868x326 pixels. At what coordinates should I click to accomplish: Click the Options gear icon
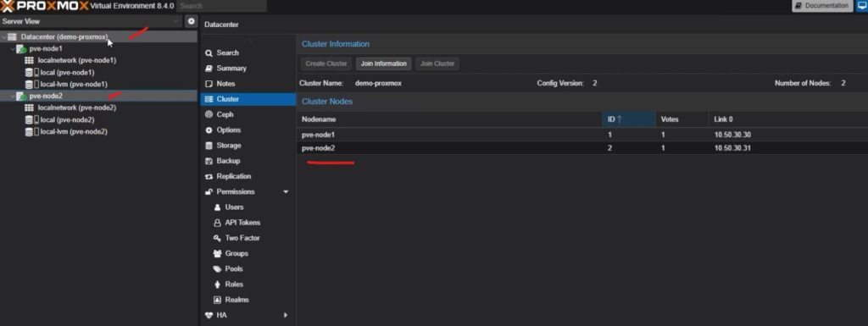click(209, 130)
